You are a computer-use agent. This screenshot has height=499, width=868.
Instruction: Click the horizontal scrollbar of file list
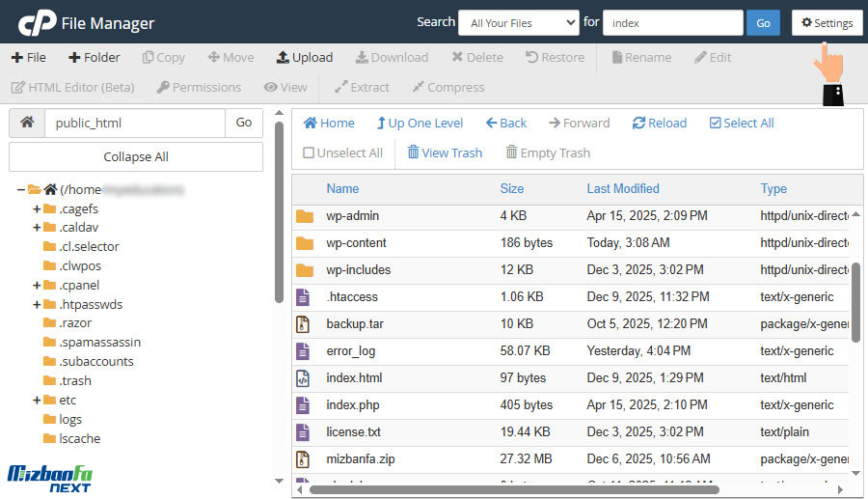(x=511, y=489)
